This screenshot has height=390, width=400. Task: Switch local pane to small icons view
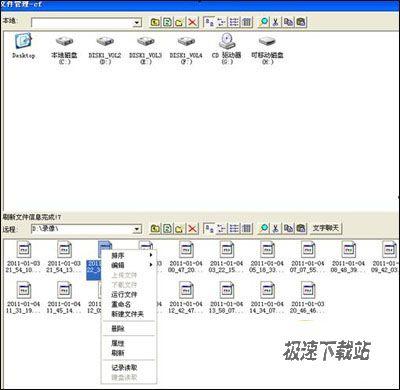[221, 22]
